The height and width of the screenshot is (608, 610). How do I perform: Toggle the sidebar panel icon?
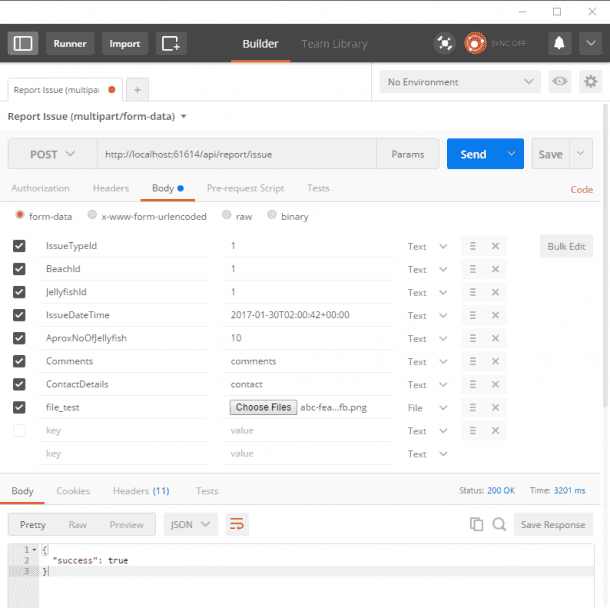[x=23, y=43]
